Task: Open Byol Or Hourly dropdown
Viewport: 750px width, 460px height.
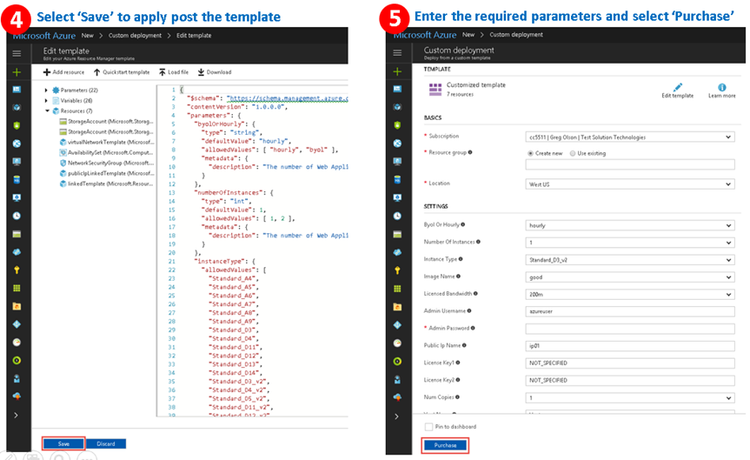Action: tap(630, 225)
